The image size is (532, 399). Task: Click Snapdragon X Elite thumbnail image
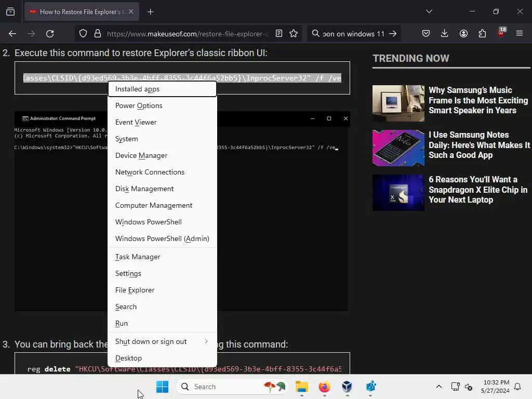click(x=398, y=193)
